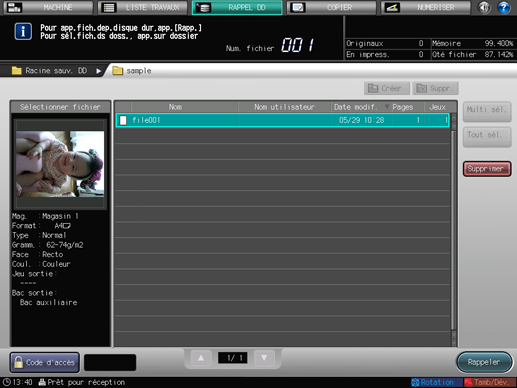Click the Tout sél. button

(487, 137)
